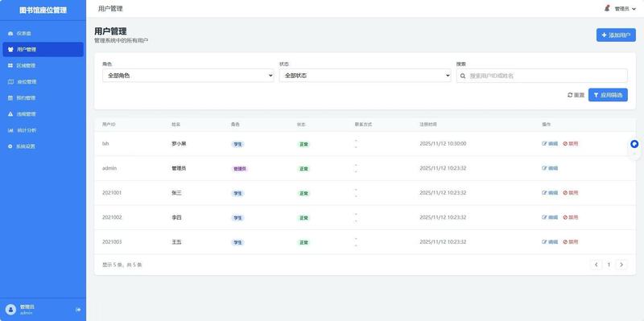Edit the admin 管理员 user row
The height and width of the screenshot is (321, 644).
(x=550, y=168)
